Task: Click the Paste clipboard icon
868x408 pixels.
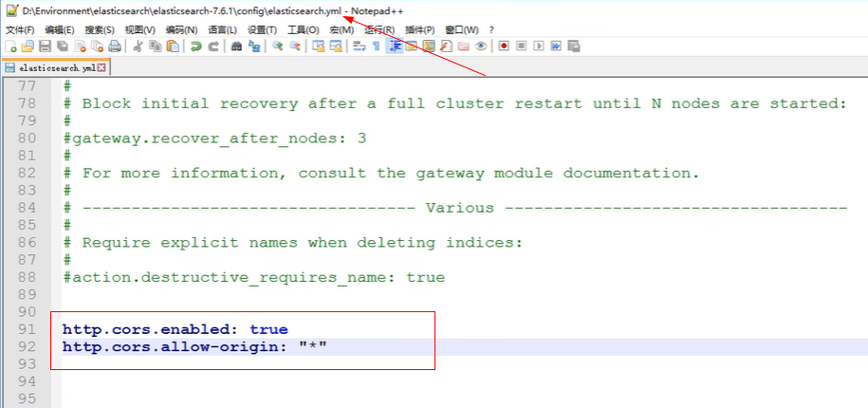Action: tap(173, 46)
